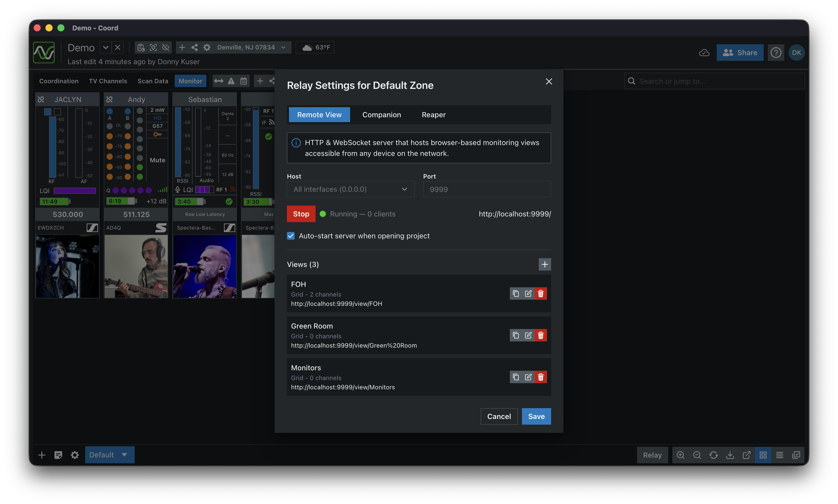Click the Port number input field
This screenshot has height=504, width=838.
[487, 189]
